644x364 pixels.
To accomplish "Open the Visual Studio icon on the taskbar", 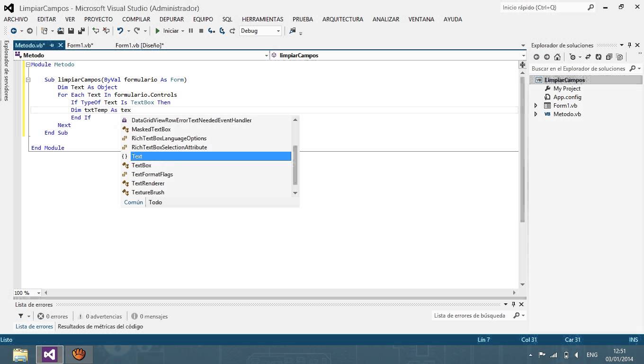I will (x=49, y=354).
